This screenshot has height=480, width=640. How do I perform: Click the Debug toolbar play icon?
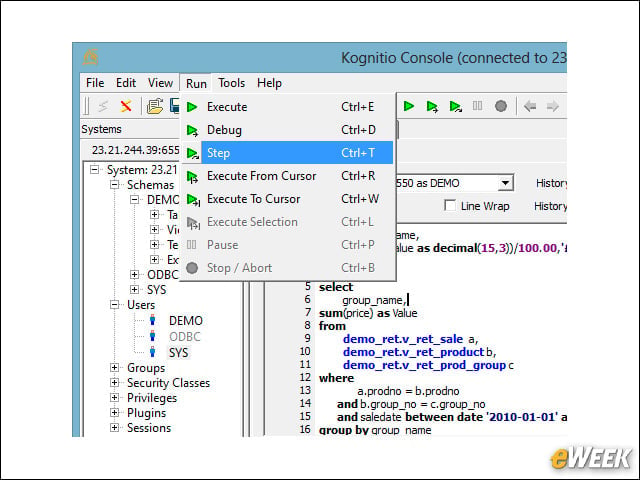point(432,107)
